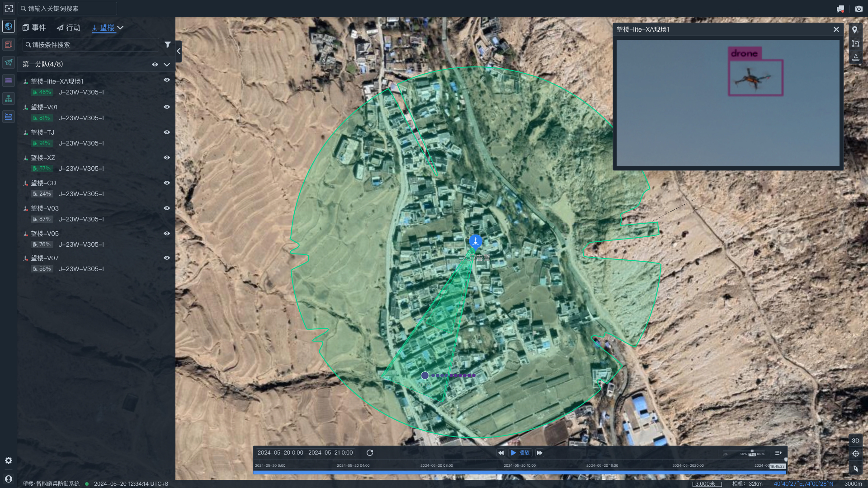868x488 pixels.
Task: Collapse the left panel with arrow handle
Action: pyautogui.click(x=179, y=52)
